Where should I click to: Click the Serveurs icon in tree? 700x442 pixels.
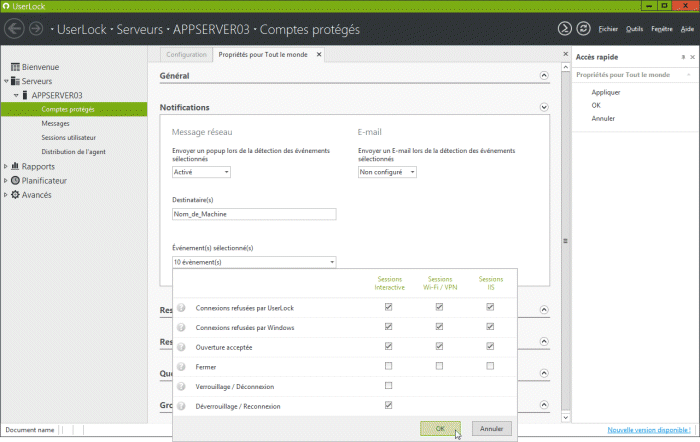coord(15,81)
